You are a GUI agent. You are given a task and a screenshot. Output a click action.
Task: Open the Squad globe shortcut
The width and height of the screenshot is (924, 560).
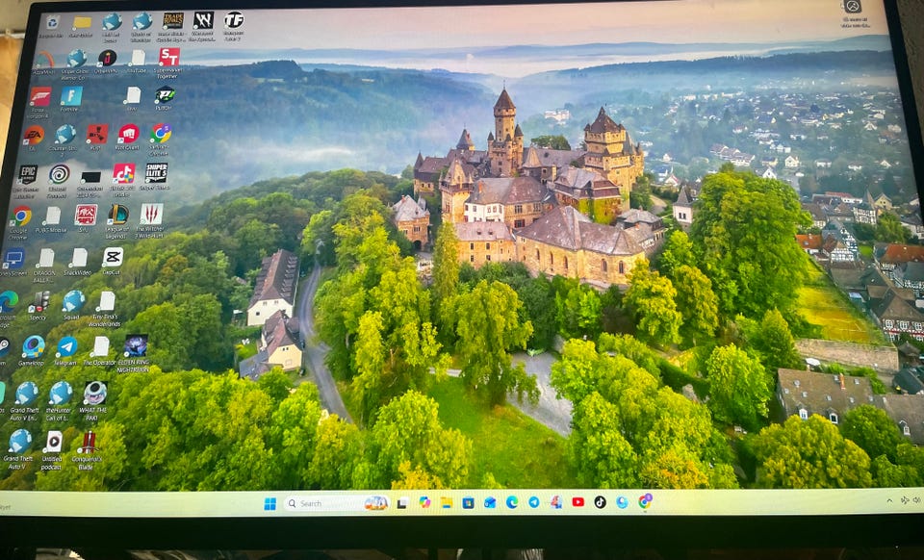[x=73, y=301]
